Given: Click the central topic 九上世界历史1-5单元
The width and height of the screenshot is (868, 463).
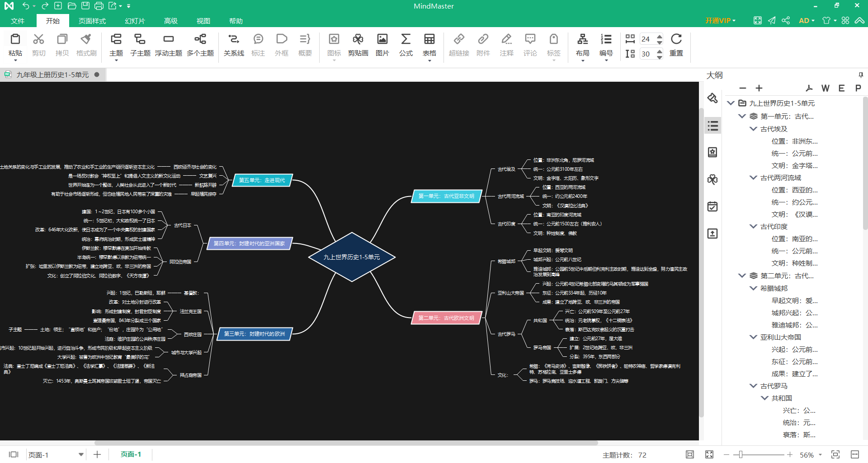Looking at the screenshot, I should [352, 257].
